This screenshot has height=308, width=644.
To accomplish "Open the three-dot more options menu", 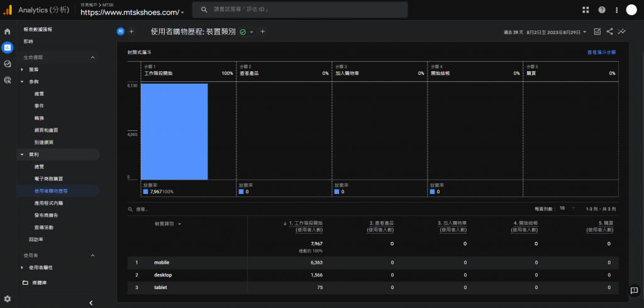I will pos(616,10).
